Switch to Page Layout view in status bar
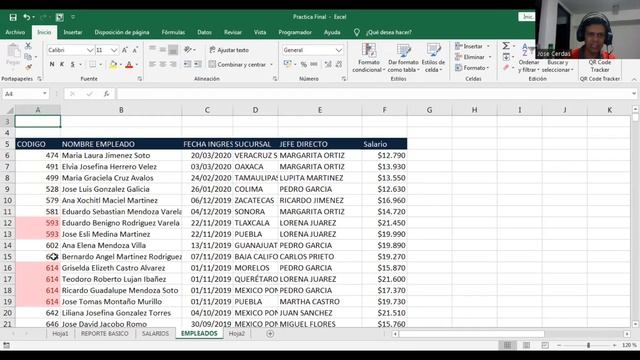 point(527,345)
